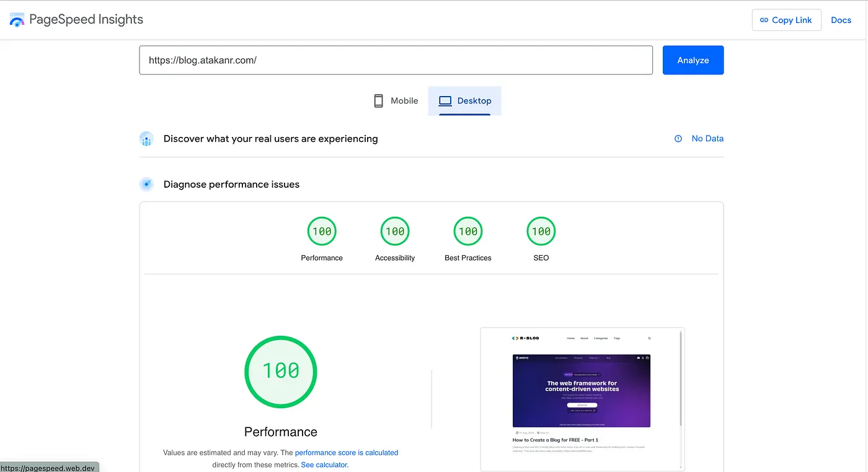Click the large Performance 100 gauge

pos(280,372)
